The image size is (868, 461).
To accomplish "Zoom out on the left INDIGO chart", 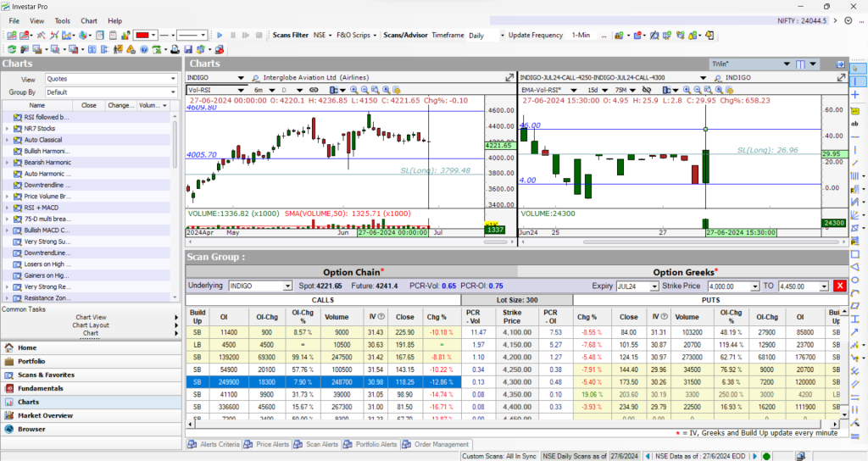I will (x=364, y=90).
